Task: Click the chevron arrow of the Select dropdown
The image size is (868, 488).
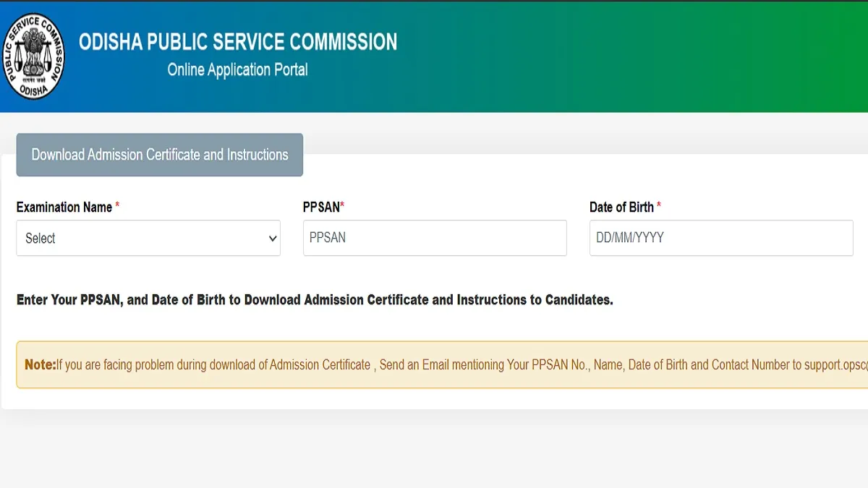Action: coord(273,239)
